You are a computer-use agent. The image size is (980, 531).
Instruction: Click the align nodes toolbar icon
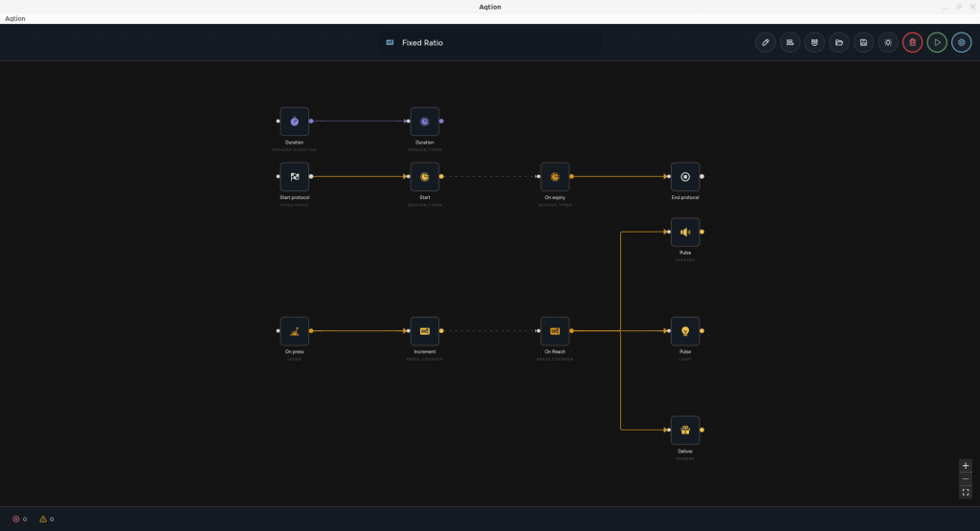(x=790, y=42)
